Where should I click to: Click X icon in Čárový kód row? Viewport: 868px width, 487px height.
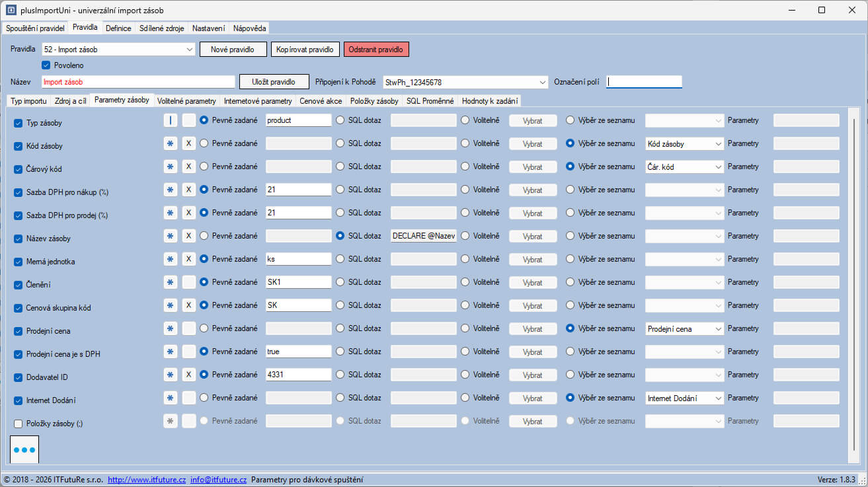point(189,167)
